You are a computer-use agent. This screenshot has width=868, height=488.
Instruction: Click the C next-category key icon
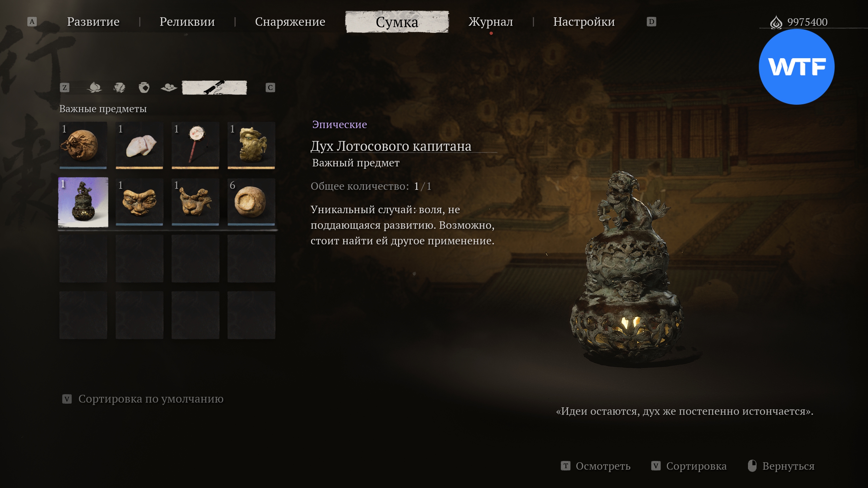(x=270, y=88)
